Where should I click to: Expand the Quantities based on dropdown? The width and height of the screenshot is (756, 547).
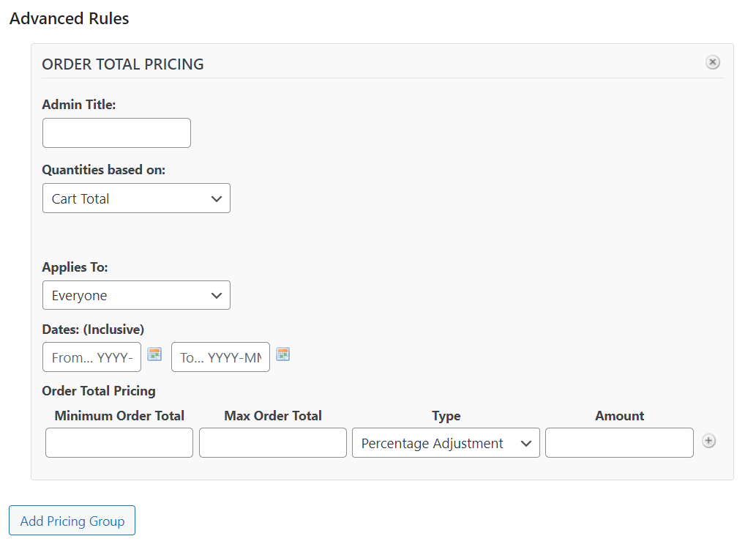[136, 198]
